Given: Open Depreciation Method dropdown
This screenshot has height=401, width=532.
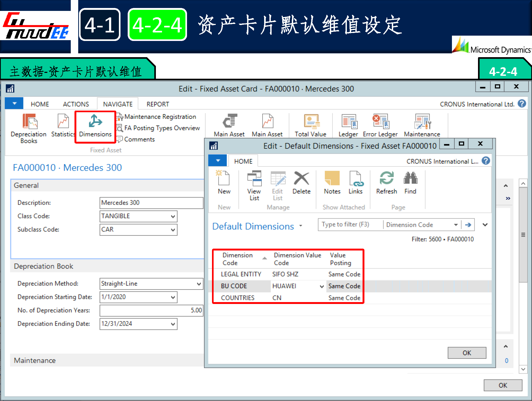Looking at the screenshot, I should pyautogui.click(x=199, y=284).
